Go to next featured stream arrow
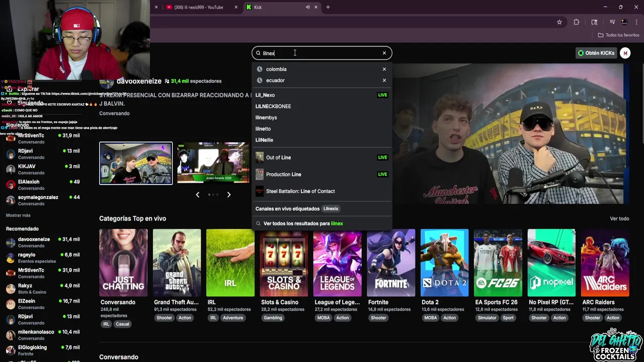This screenshot has height=362, width=644. tap(229, 195)
